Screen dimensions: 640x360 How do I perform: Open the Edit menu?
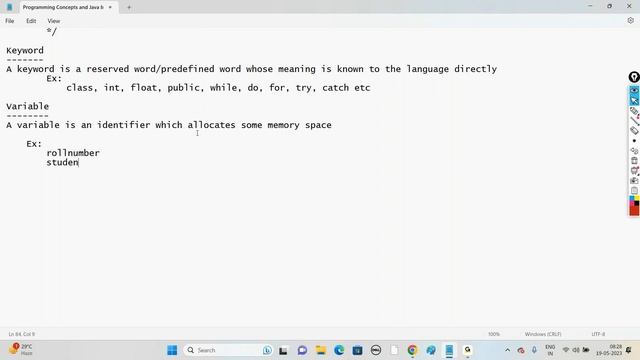click(31, 21)
